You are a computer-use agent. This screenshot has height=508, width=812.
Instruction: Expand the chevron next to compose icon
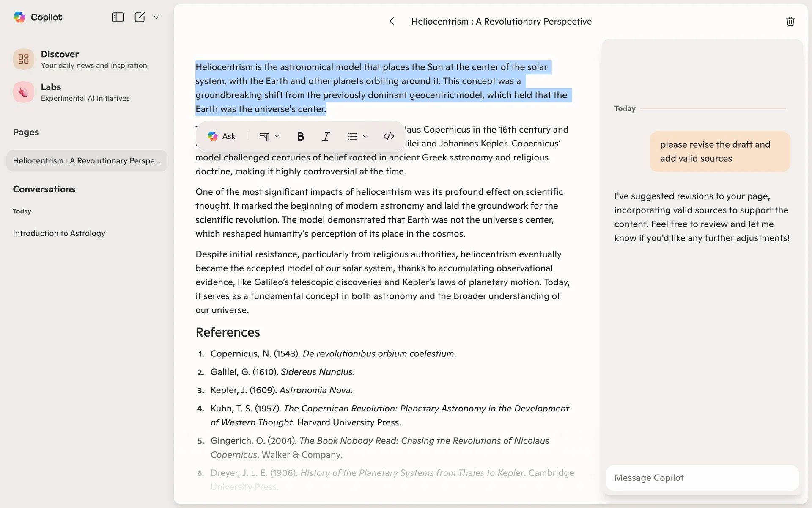(x=157, y=17)
